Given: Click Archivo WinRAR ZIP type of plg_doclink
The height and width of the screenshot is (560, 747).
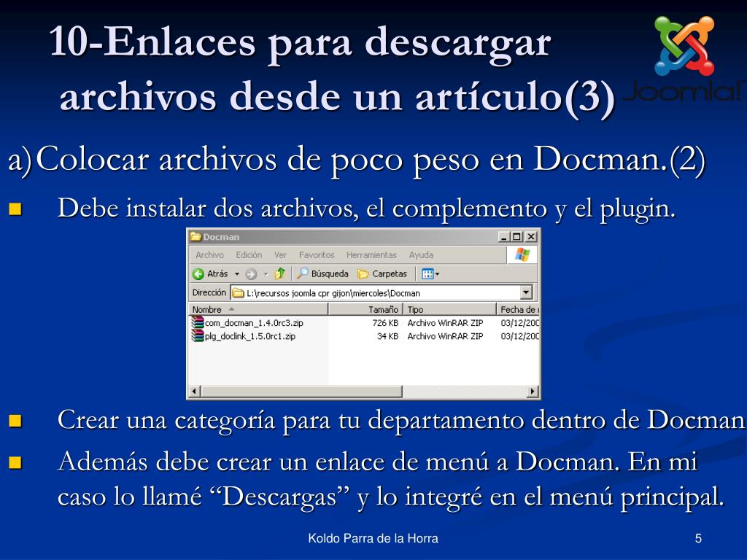Looking at the screenshot, I should 445,336.
